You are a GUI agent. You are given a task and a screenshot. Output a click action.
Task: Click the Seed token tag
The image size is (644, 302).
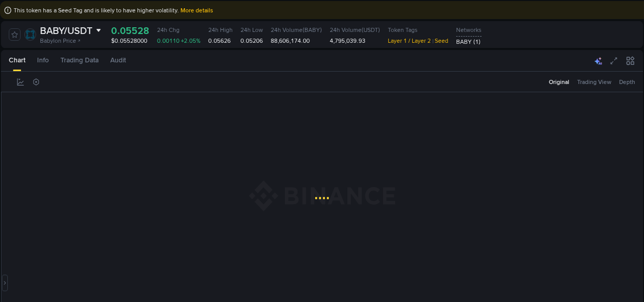point(441,41)
